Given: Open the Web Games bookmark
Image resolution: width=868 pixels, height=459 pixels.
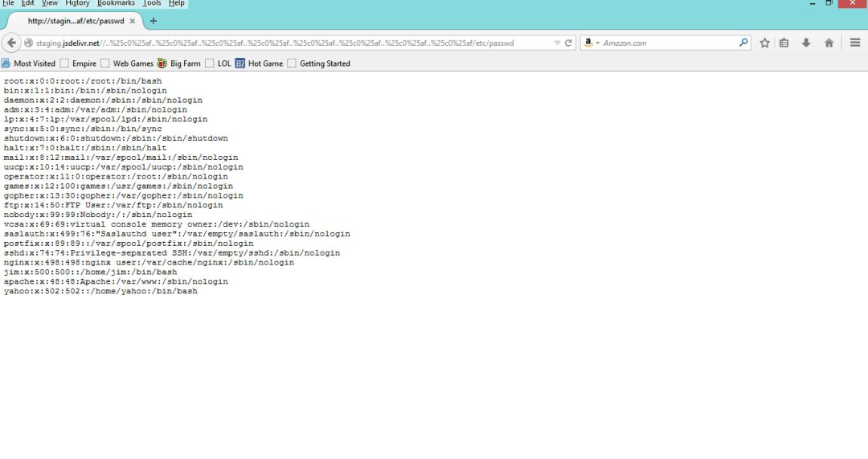Looking at the screenshot, I should point(127,64).
